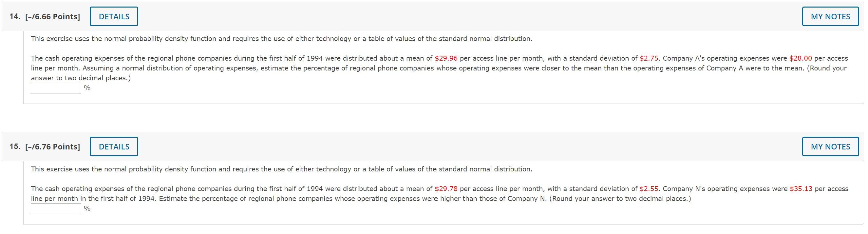
Task: Click the red $2.55 standard deviation
Action: point(649,189)
